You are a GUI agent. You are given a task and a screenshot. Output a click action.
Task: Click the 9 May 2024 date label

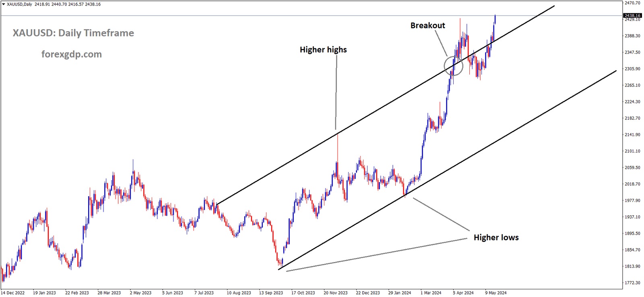pos(496,293)
